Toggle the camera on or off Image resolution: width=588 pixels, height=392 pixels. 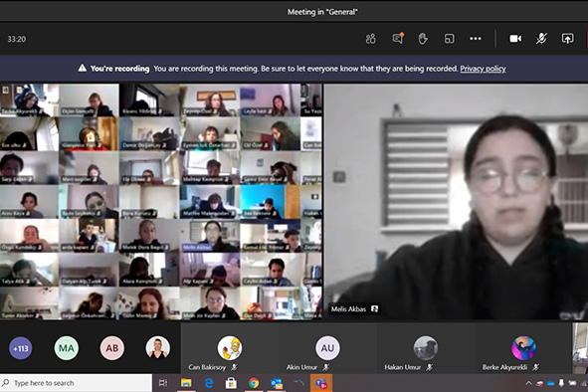515,39
